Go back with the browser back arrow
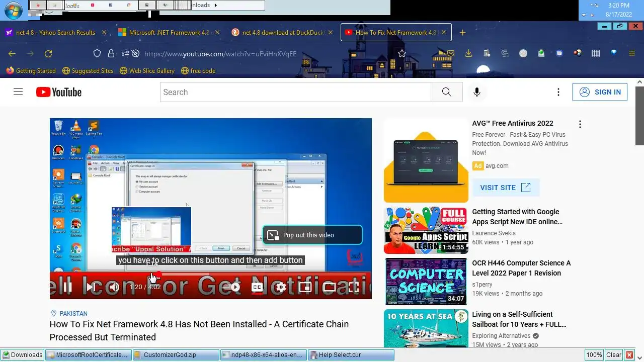 pyautogui.click(x=12, y=54)
